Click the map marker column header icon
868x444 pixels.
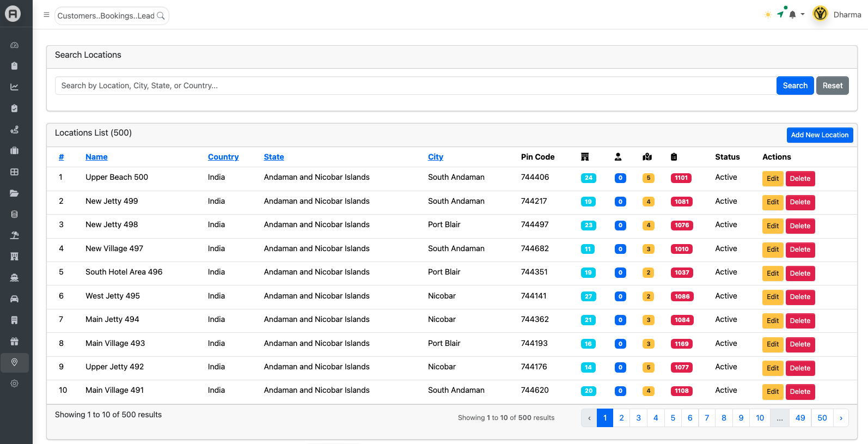click(x=647, y=157)
